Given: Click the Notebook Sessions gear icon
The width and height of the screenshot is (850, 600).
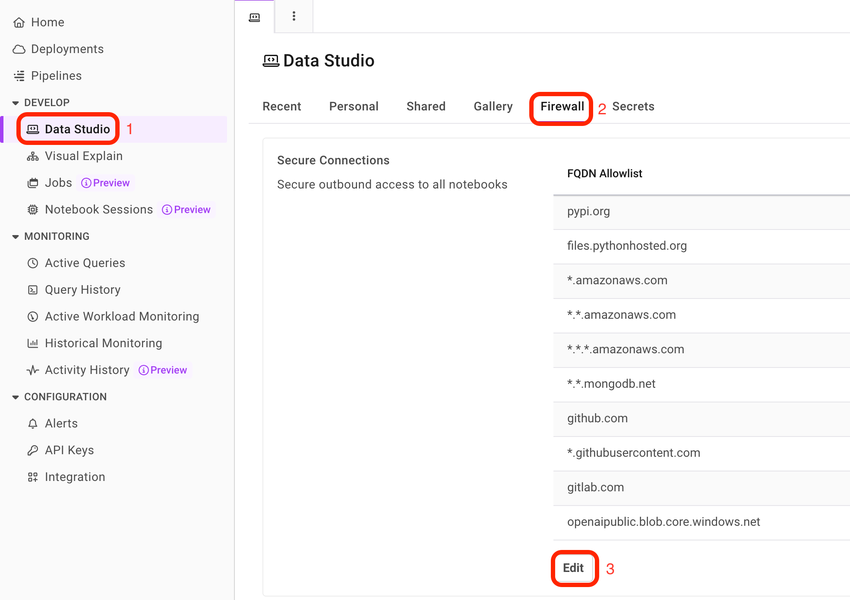Looking at the screenshot, I should pyautogui.click(x=33, y=210).
